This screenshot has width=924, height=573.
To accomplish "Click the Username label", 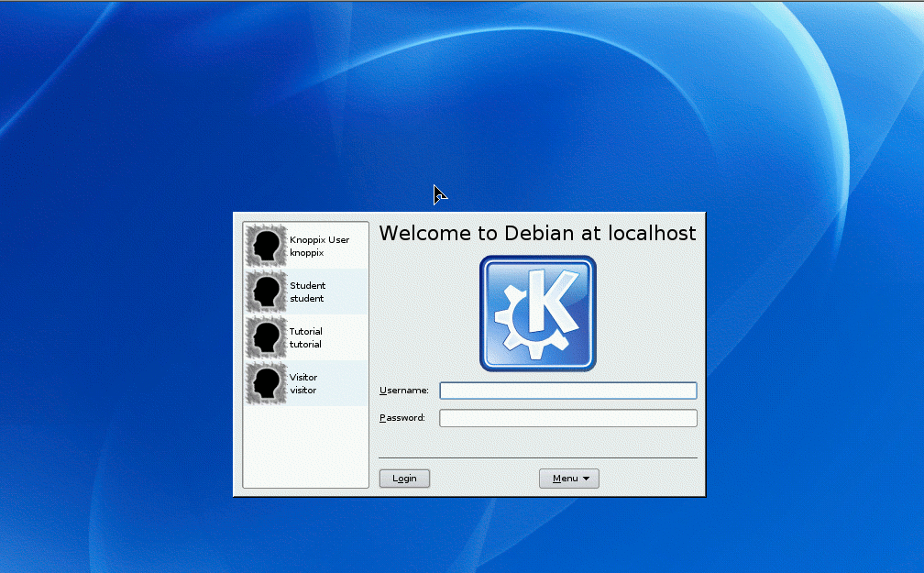I will click(x=403, y=391).
